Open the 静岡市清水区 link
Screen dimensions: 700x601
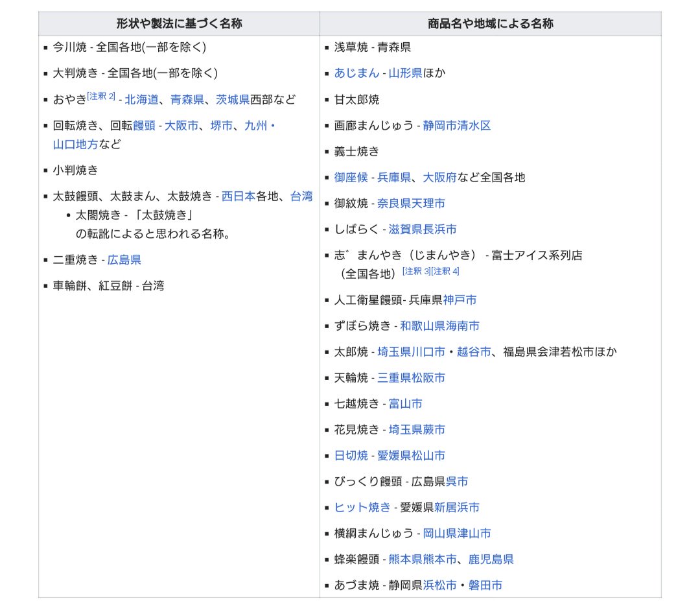tap(457, 125)
